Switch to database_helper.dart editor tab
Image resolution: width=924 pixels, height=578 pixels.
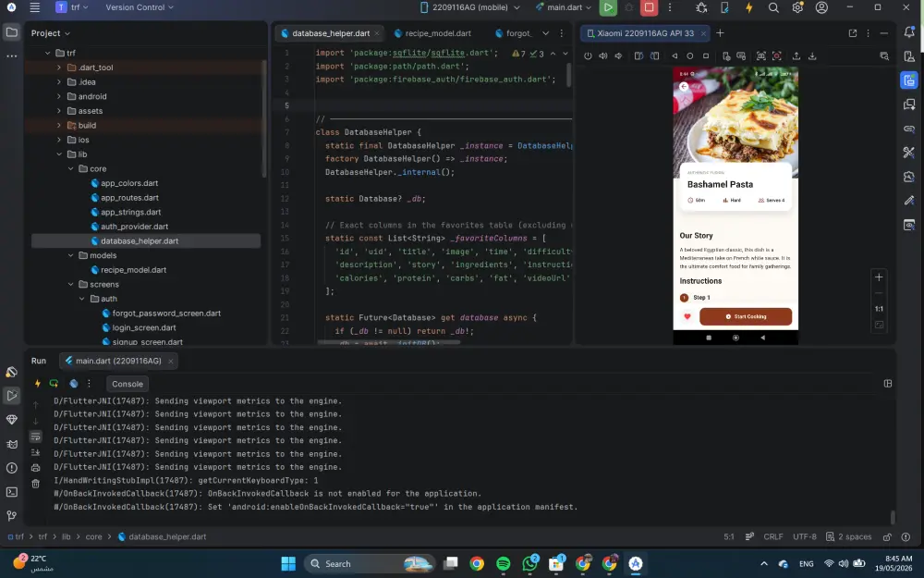[331, 33]
